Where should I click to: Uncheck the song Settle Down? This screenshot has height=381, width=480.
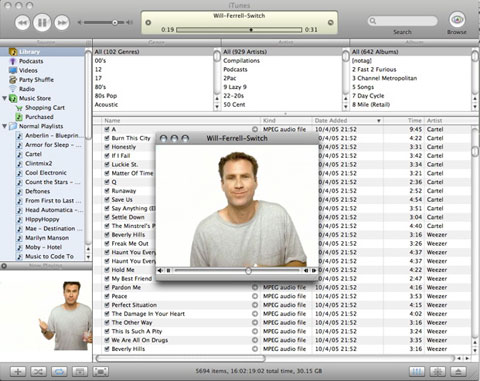(x=107, y=217)
